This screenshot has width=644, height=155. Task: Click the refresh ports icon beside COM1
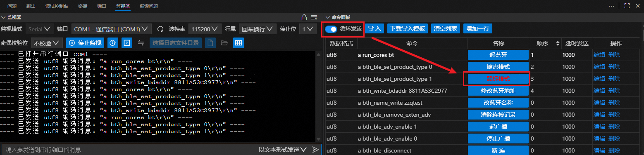click(x=160, y=29)
